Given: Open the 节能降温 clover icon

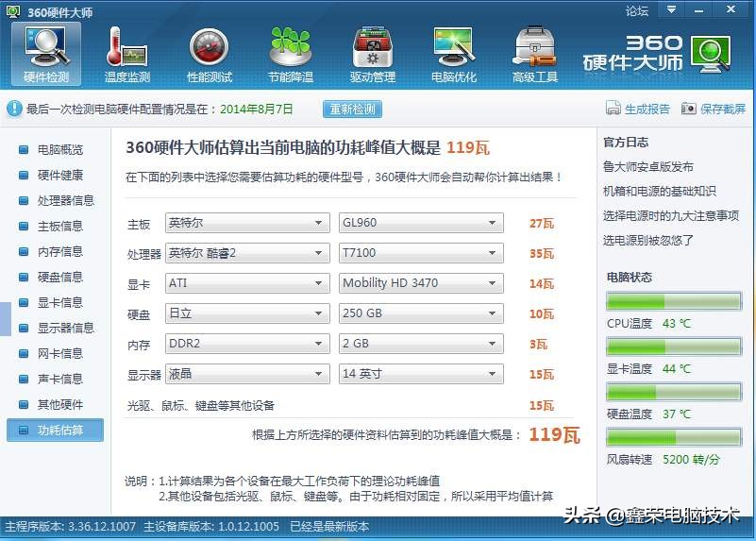Looking at the screenshot, I should (291, 47).
